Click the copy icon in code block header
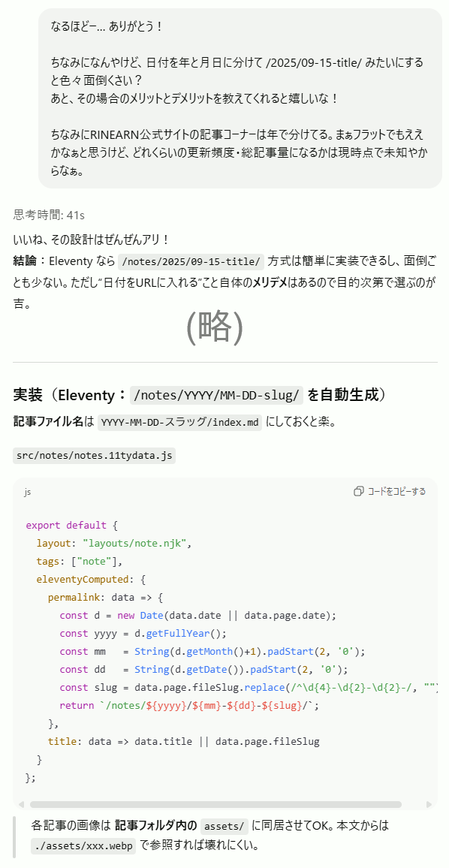Viewport: 449px width, 868px height. pyautogui.click(x=359, y=491)
